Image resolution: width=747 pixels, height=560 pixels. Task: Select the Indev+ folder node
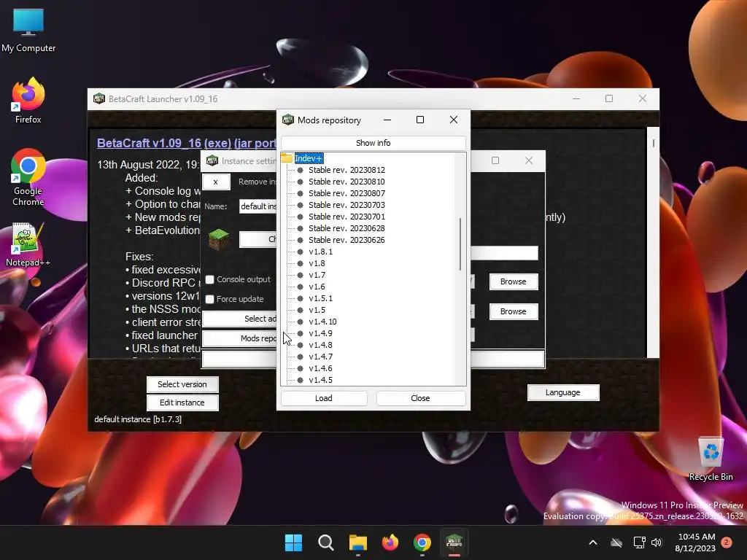point(309,158)
